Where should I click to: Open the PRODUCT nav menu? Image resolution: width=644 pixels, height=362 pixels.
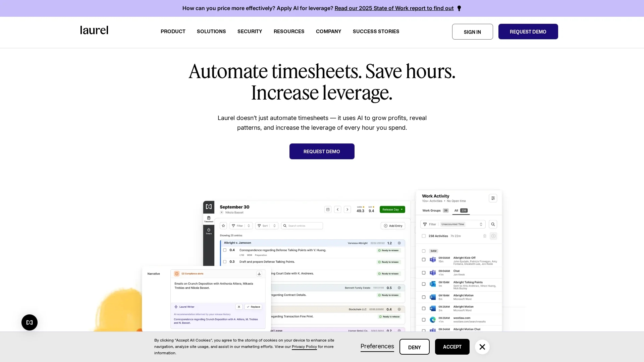[x=173, y=32]
